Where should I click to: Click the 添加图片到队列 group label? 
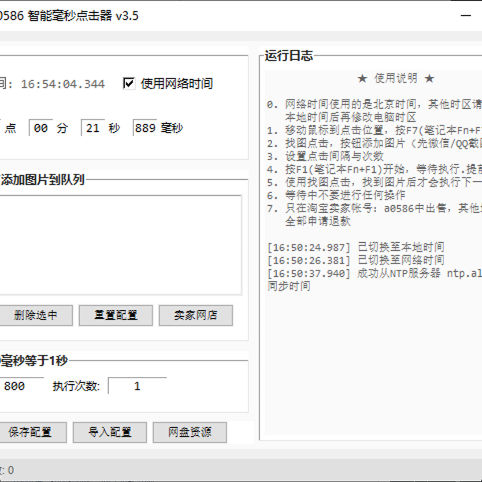(42, 180)
